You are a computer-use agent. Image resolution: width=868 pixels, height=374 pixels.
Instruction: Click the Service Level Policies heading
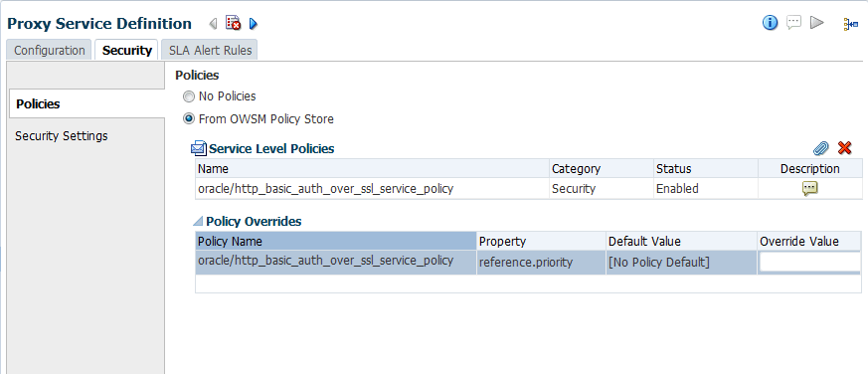[x=271, y=148]
